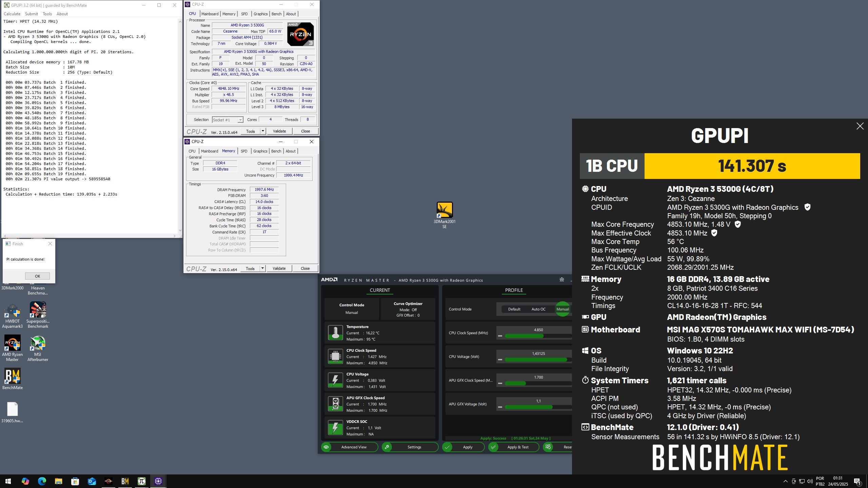Click the Windows Start button
This screenshot has width=868, height=488.
pyautogui.click(x=8, y=481)
